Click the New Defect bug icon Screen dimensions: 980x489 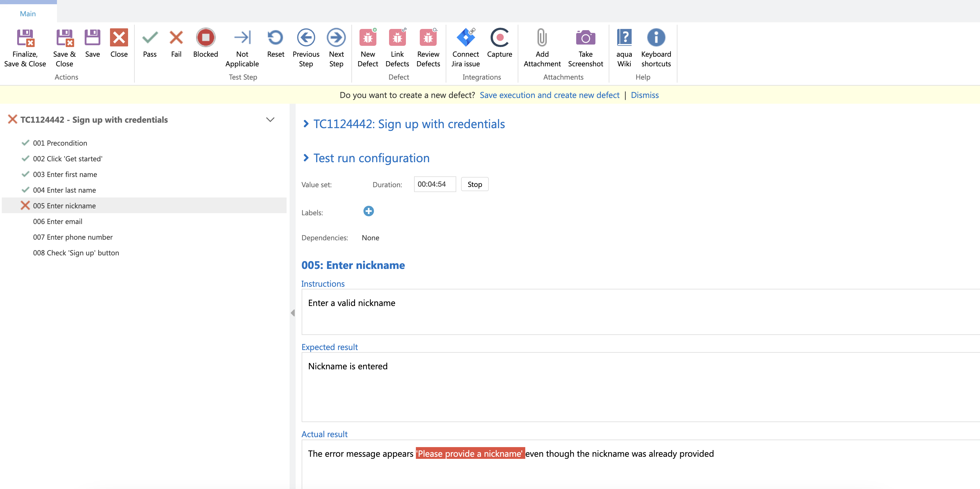tap(368, 38)
